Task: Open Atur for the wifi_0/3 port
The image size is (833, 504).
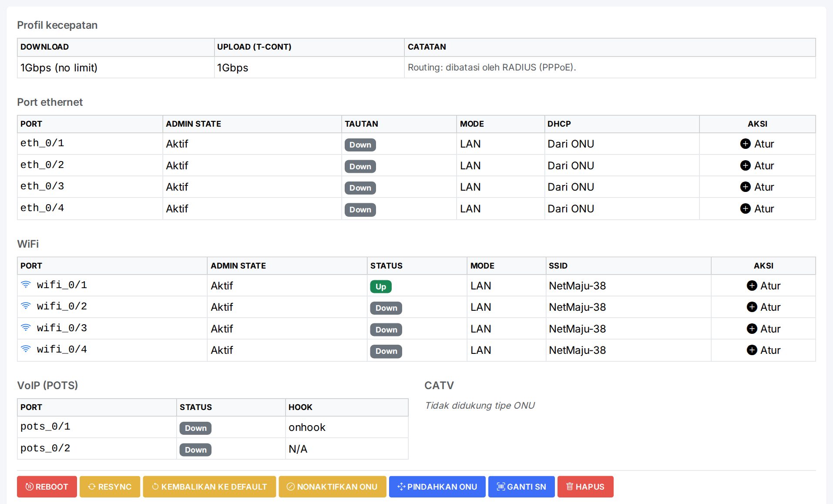Action: pyautogui.click(x=763, y=329)
